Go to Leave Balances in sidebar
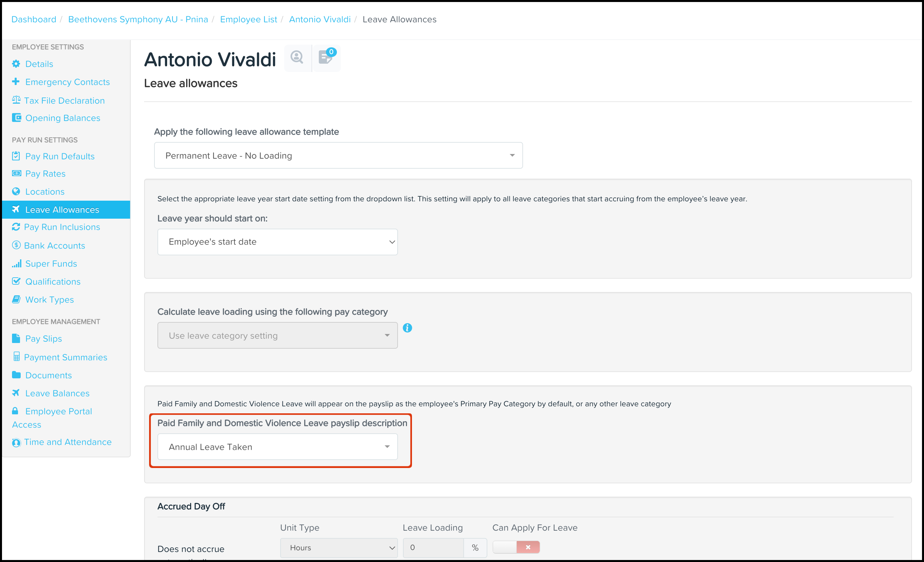The height and width of the screenshot is (562, 924). [57, 393]
